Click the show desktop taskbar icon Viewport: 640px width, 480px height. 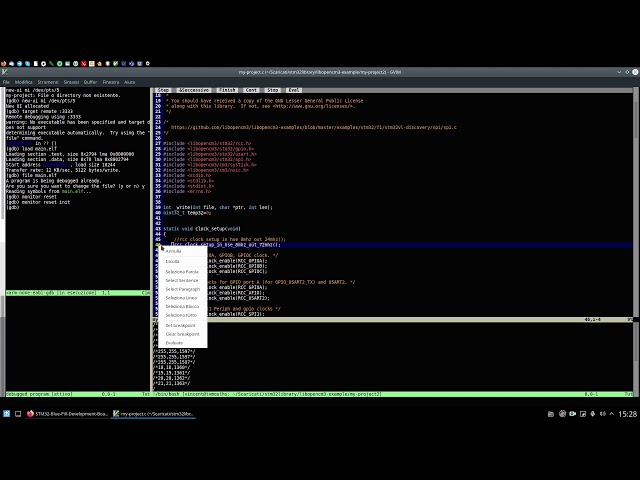point(18,414)
